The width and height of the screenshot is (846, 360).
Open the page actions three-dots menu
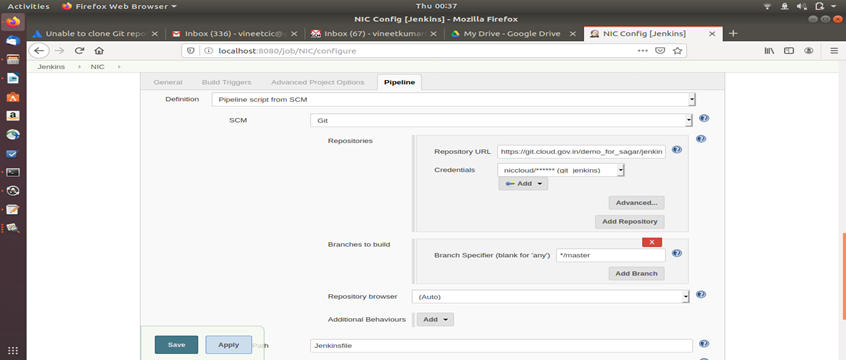pos(643,51)
